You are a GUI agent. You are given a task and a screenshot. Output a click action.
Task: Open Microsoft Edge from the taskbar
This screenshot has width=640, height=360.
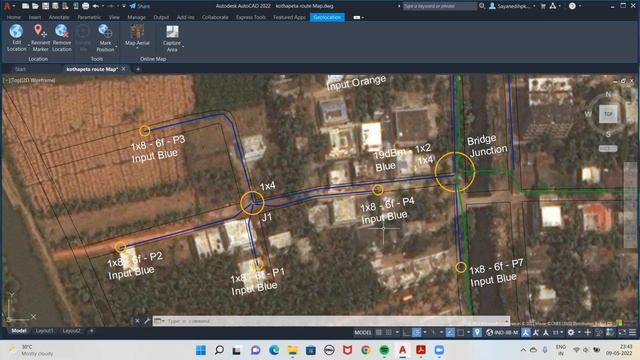[x=274, y=350]
